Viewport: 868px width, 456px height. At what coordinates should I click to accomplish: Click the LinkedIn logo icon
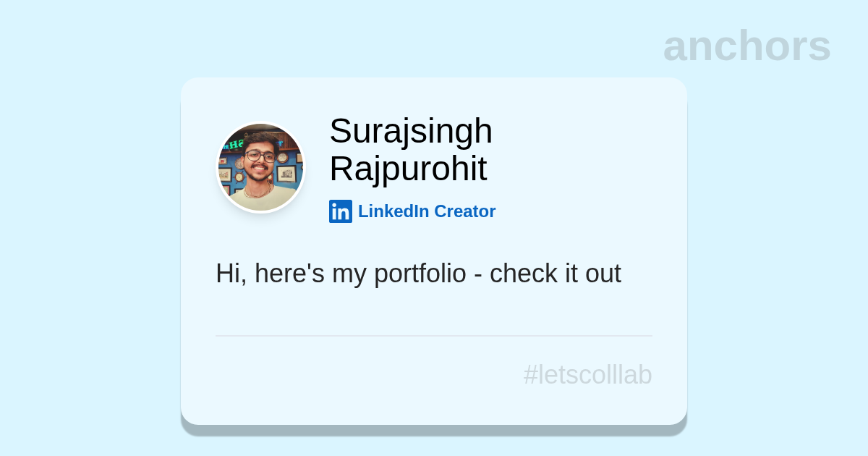click(340, 211)
